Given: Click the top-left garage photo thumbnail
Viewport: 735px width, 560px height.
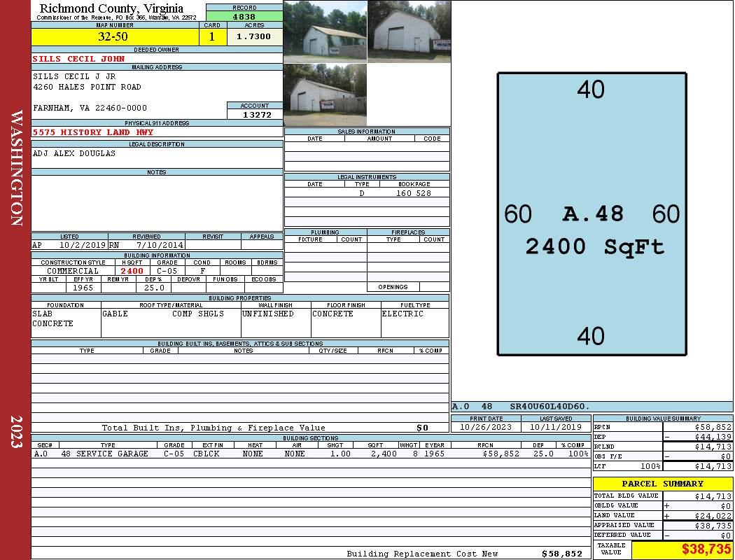Looking at the screenshot, I should point(325,30).
